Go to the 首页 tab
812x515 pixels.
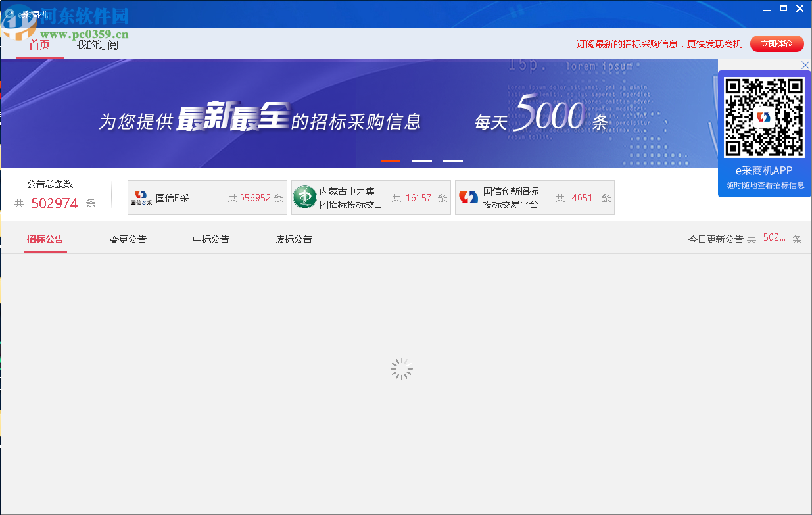point(39,45)
